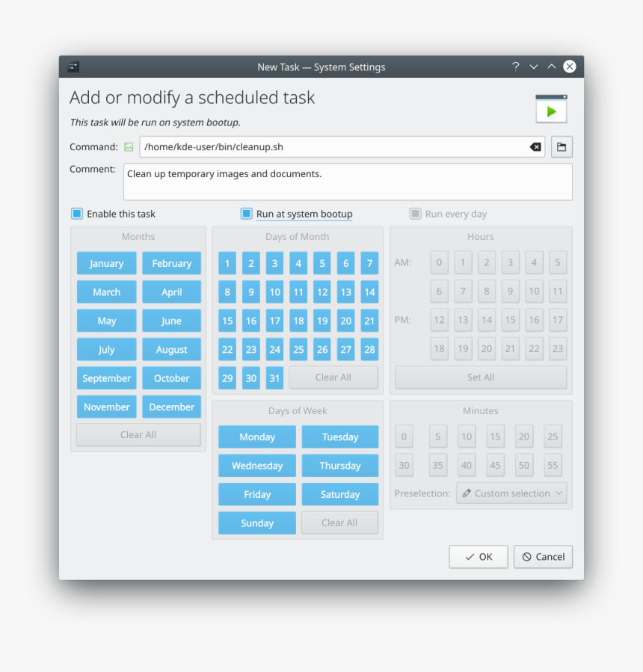The width and height of the screenshot is (643, 672).
Task: Toggle day 1 of the month
Action: [227, 263]
